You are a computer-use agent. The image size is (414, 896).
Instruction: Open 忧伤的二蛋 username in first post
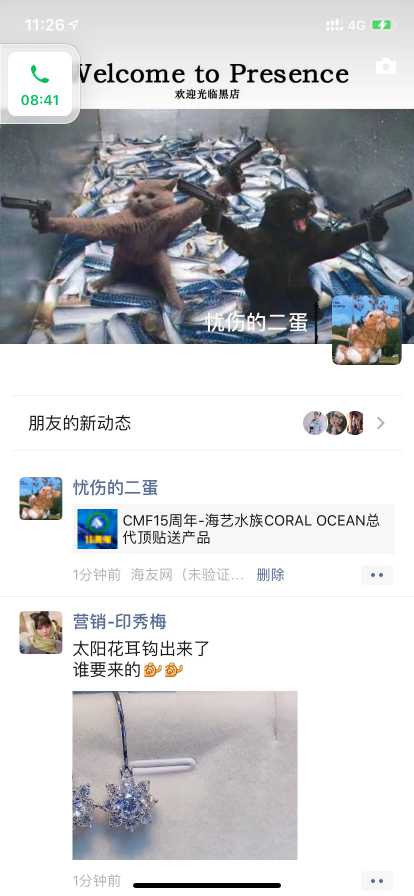(x=116, y=487)
